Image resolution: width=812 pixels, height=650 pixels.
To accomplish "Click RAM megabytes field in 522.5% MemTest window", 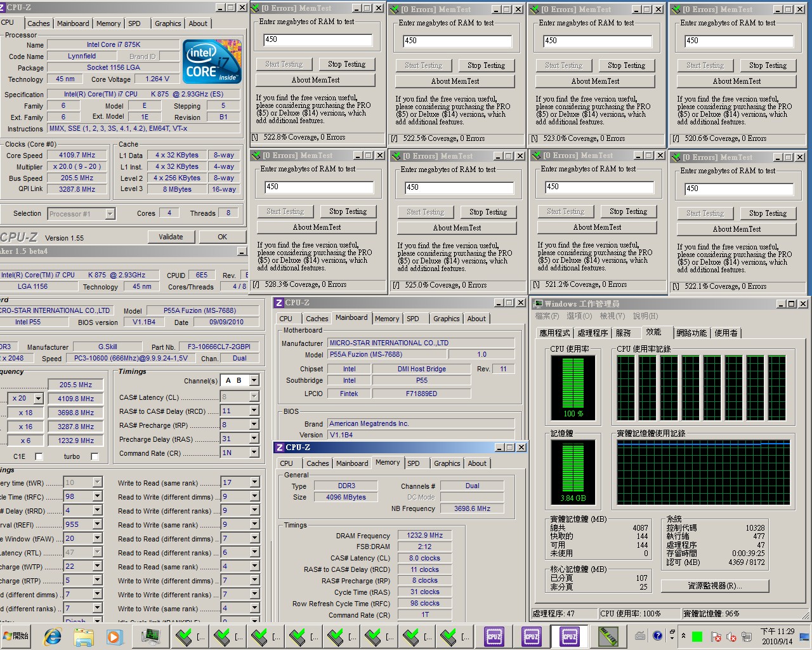I will (457, 41).
